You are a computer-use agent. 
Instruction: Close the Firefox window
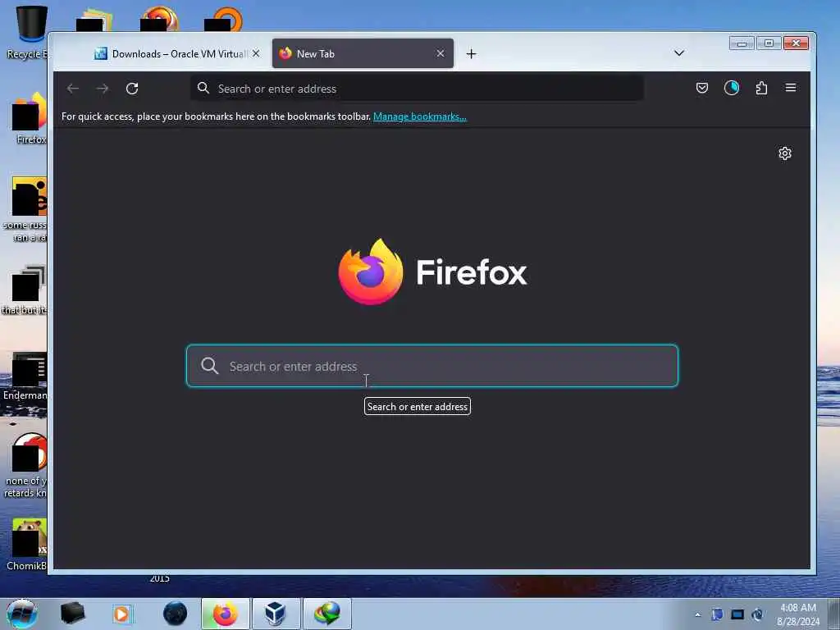click(x=796, y=43)
